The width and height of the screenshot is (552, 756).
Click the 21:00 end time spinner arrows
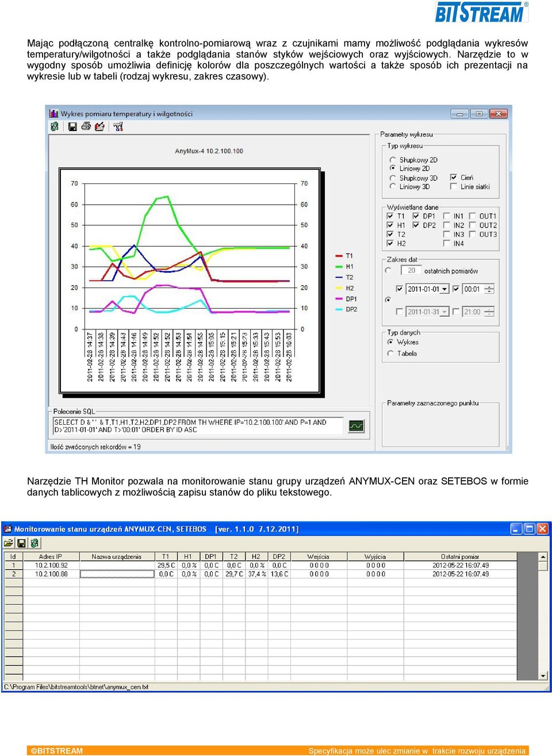[489, 312]
